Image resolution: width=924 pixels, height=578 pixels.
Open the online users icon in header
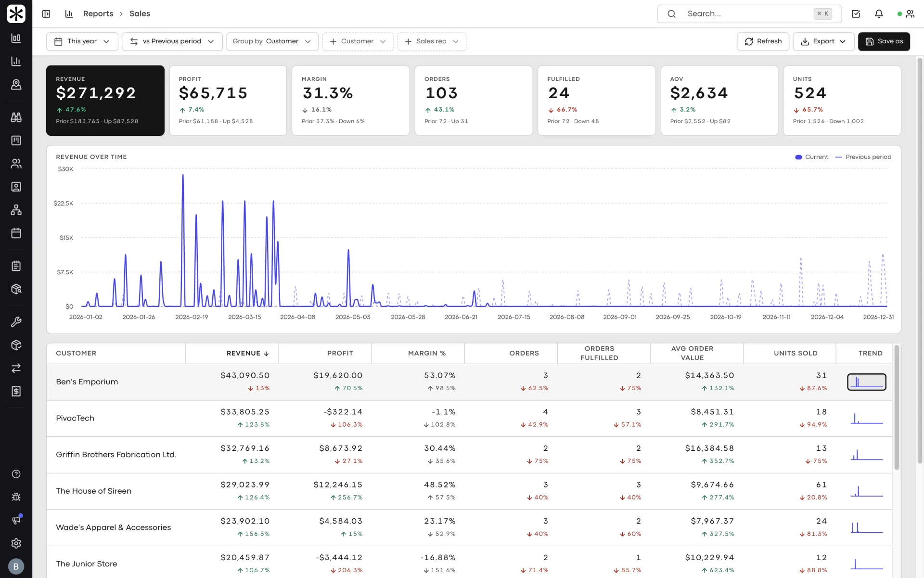point(906,14)
